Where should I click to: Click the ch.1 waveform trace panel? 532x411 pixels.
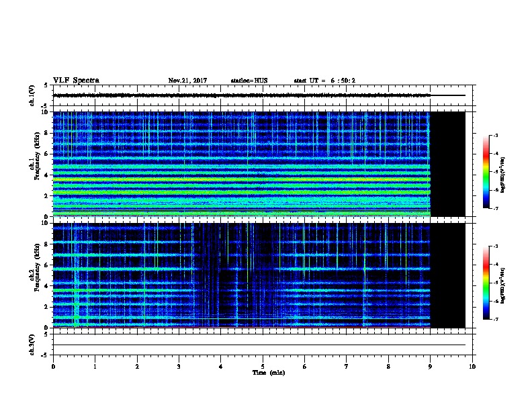point(263,95)
